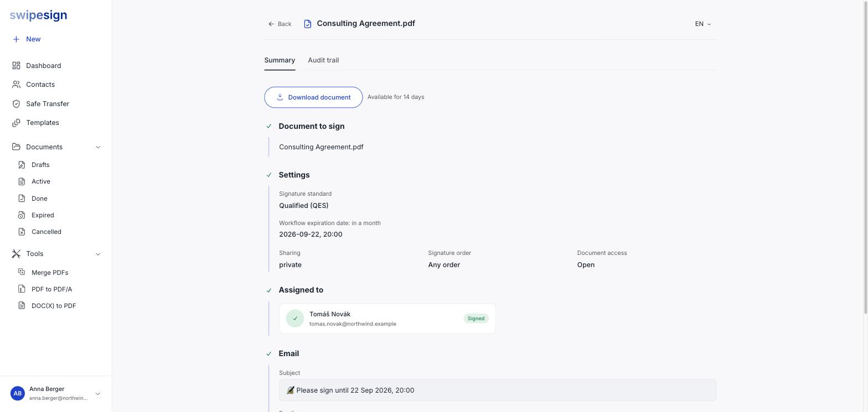Click the Download document button

pos(313,97)
